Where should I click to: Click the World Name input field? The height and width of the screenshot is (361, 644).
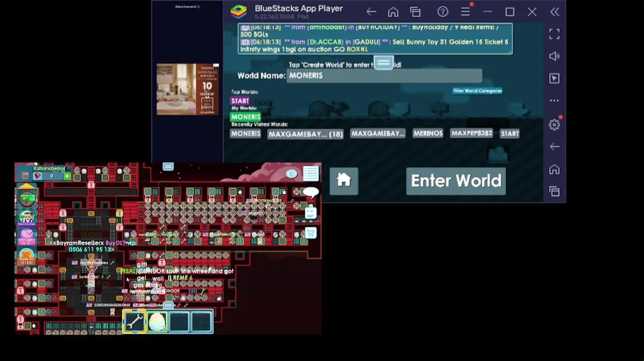point(384,76)
